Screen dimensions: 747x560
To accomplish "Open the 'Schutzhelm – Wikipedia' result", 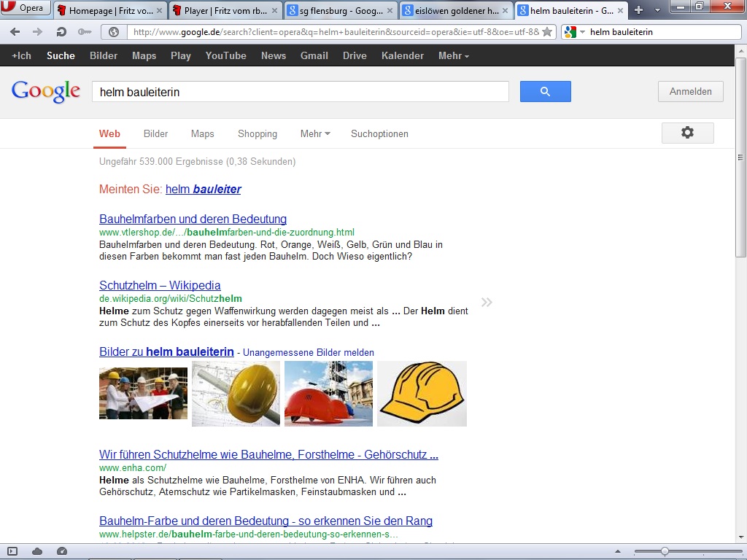I will click(160, 285).
